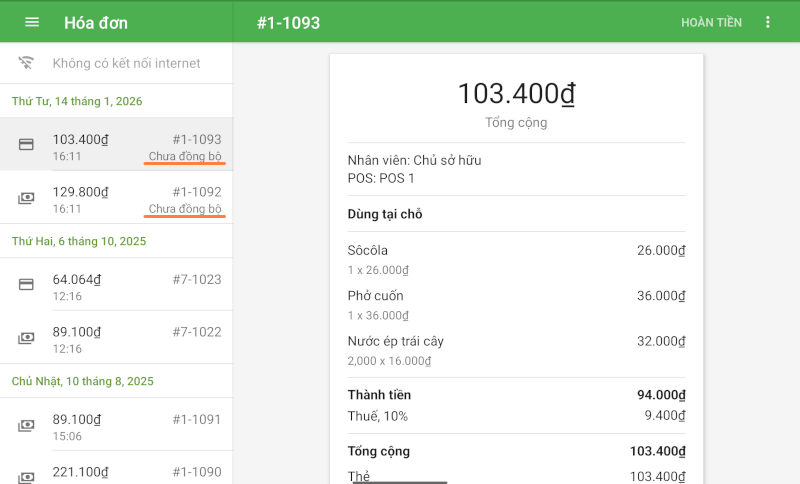Open the hamburger navigation menu
Viewport: 800px width, 484px height.
pyautogui.click(x=32, y=22)
